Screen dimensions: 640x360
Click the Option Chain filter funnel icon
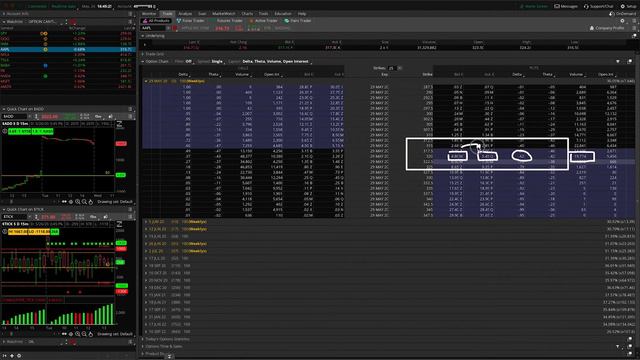618,61
